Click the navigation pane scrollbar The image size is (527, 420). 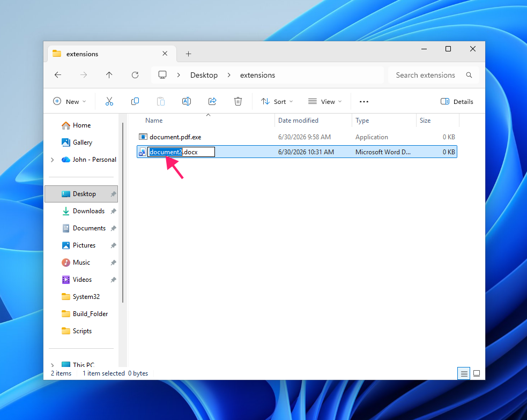point(123,213)
